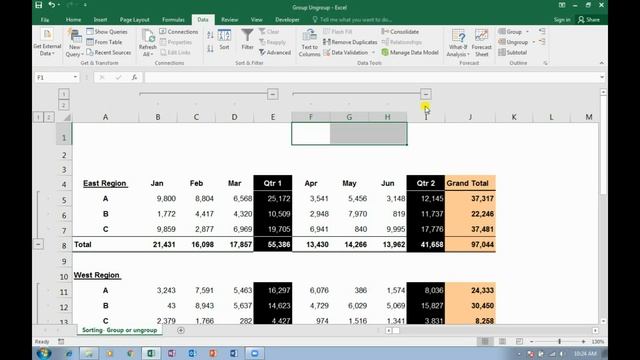The image size is (640, 360).
Task: Switch to Normal view
Action: coord(485,341)
